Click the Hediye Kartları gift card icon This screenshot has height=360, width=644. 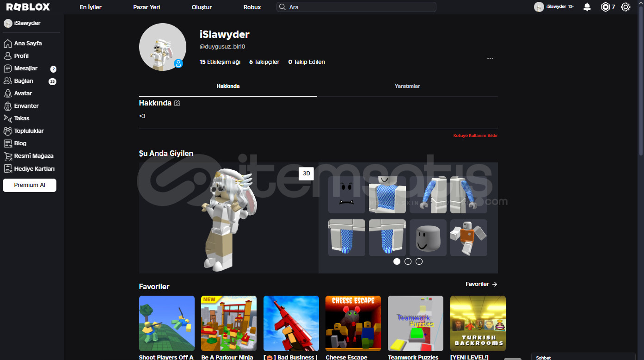pyautogui.click(x=7, y=168)
